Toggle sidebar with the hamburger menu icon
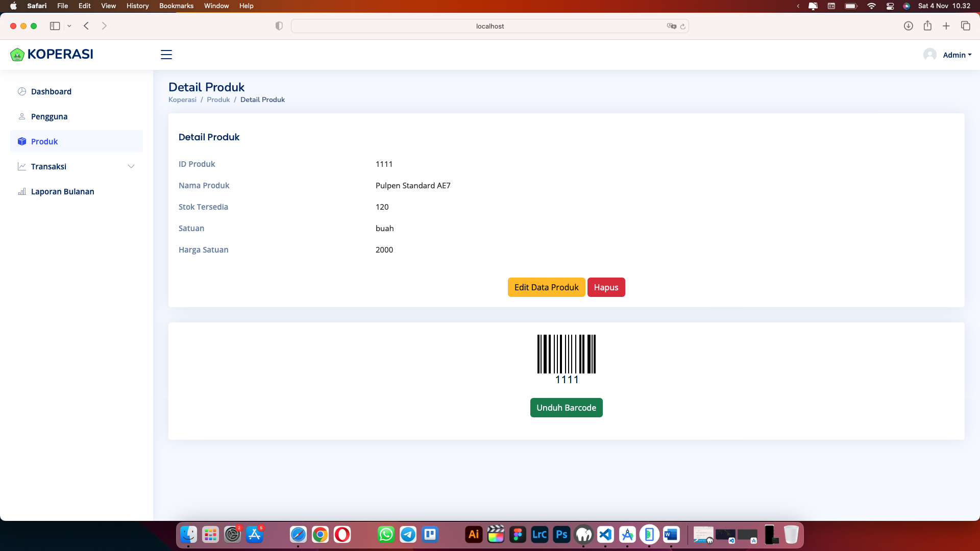The width and height of the screenshot is (980, 551). (x=166, y=55)
